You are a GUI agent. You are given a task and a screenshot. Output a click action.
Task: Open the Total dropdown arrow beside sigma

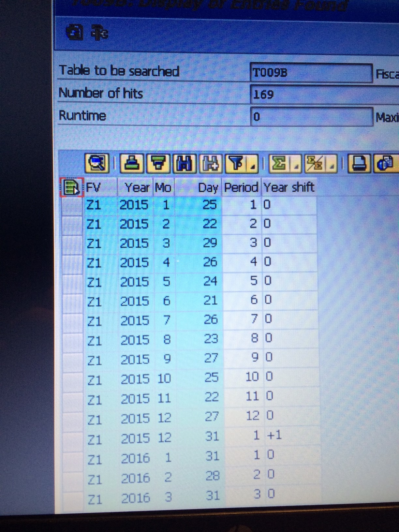coord(296,166)
